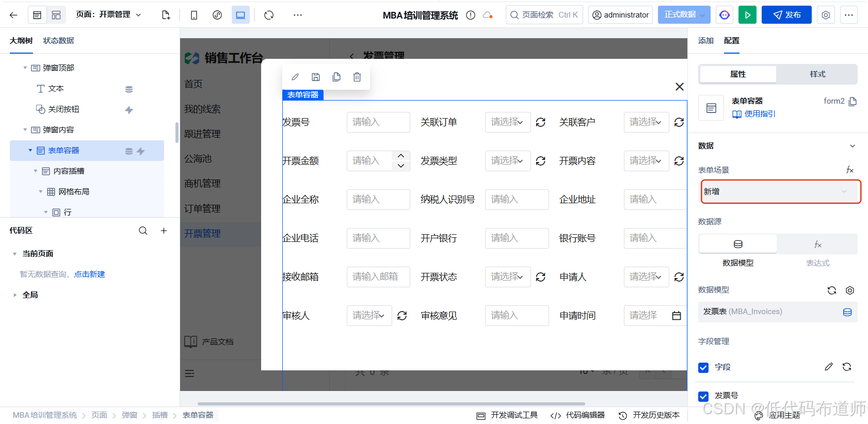This screenshot has width=868, height=424.
Task: Switch to the 状态数据 tab
Action: [58, 40]
